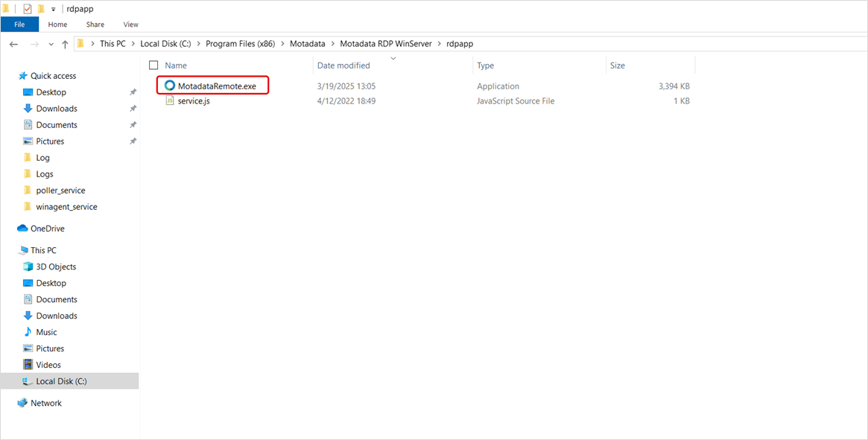Image resolution: width=868 pixels, height=440 pixels.
Task: Click the pin icon beside Quick access Desktop
Action: click(133, 92)
